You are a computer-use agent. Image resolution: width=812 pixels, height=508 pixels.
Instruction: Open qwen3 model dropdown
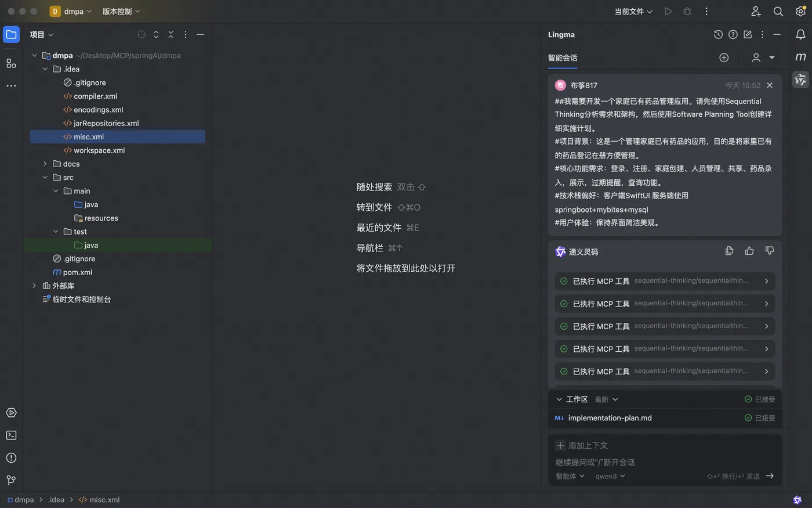coord(610,476)
